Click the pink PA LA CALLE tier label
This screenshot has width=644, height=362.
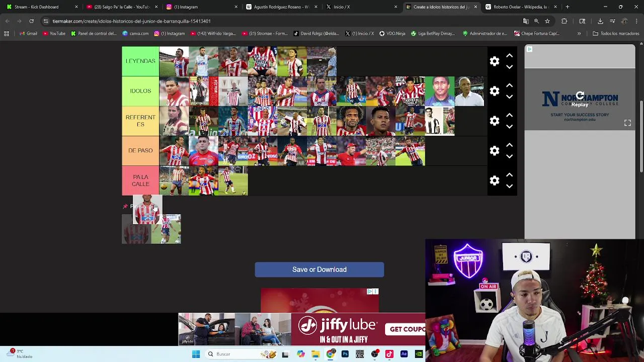point(140,180)
